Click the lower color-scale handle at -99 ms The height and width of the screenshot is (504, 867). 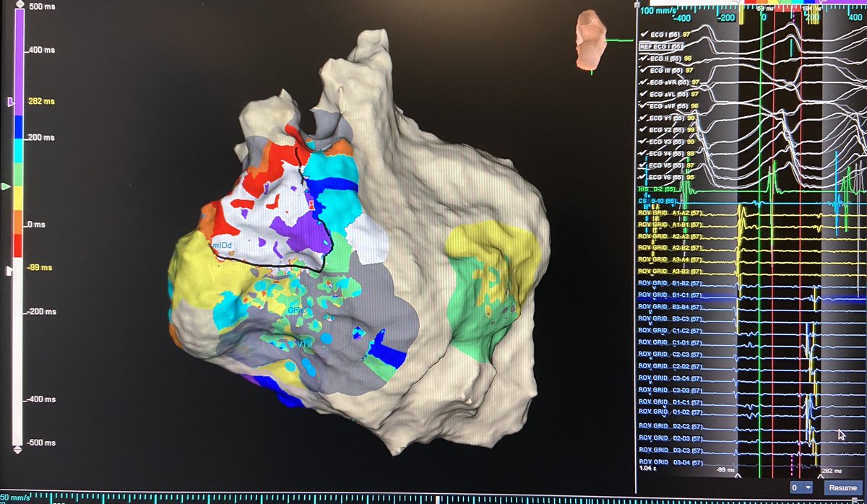pos(9,270)
